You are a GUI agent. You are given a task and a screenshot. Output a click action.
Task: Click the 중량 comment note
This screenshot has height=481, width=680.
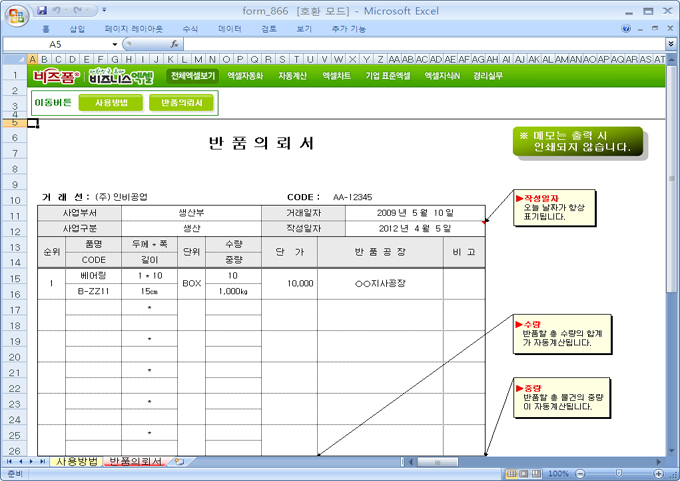pos(562,398)
